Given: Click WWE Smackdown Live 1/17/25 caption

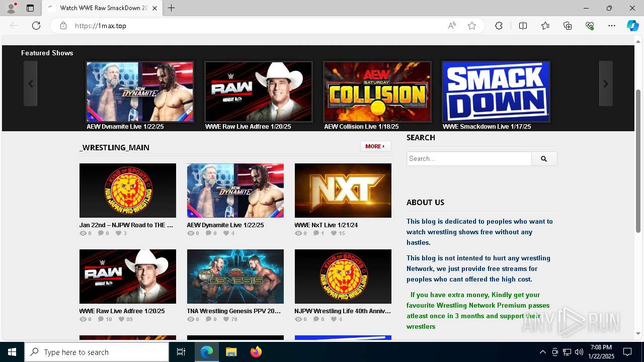Looking at the screenshot, I should pos(487,127).
